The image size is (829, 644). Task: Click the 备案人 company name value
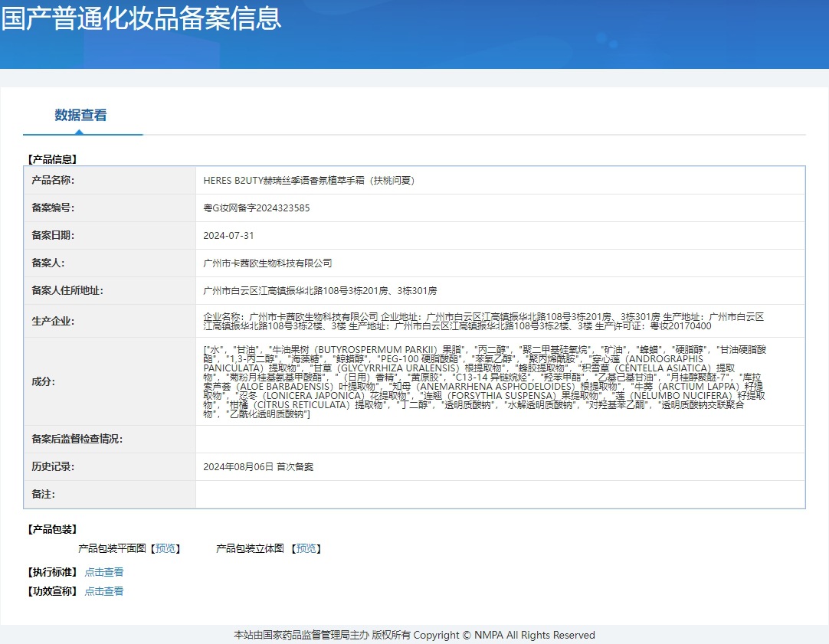[x=267, y=263]
